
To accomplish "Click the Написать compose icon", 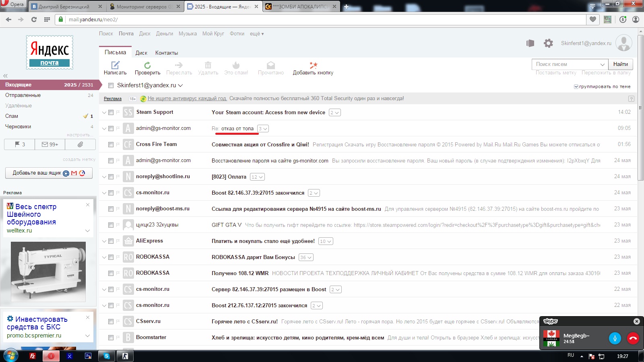I will (116, 65).
